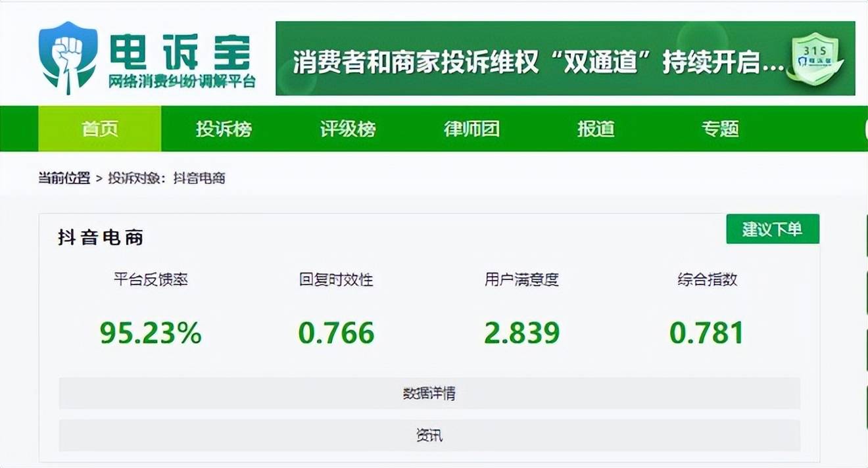868x468 pixels.
Task: Click the 95.23% platform feedback rate value
Action: [151, 333]
